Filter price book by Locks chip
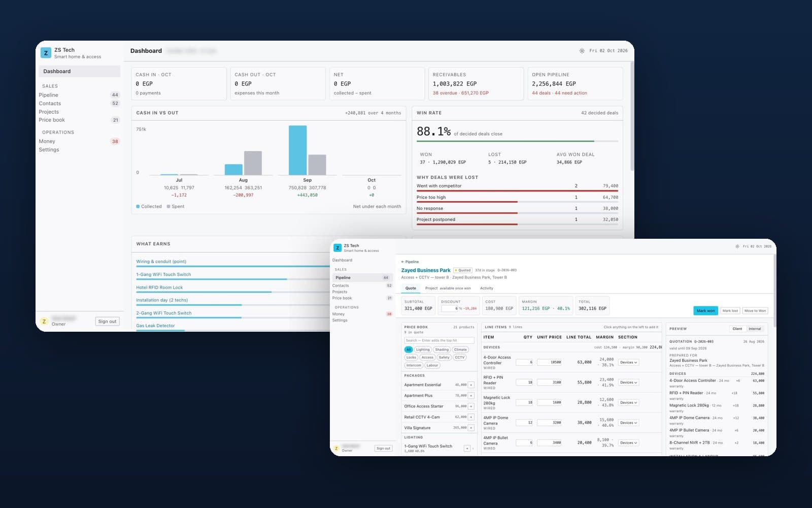 411,358
